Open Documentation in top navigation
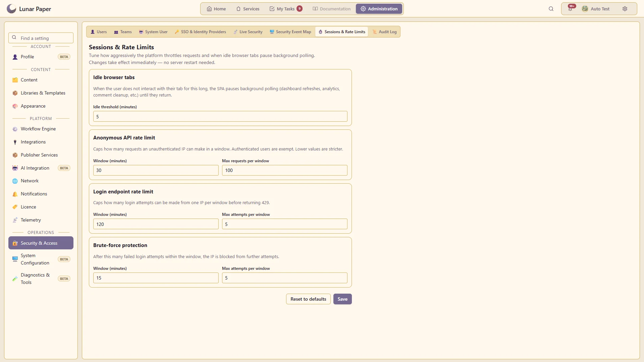Image resolution: width=644 pixels, height=362 pixels. [x=332, y=9]
